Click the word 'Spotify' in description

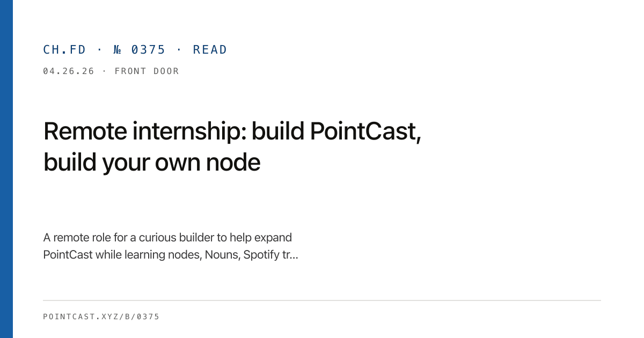tap(261, 255)
